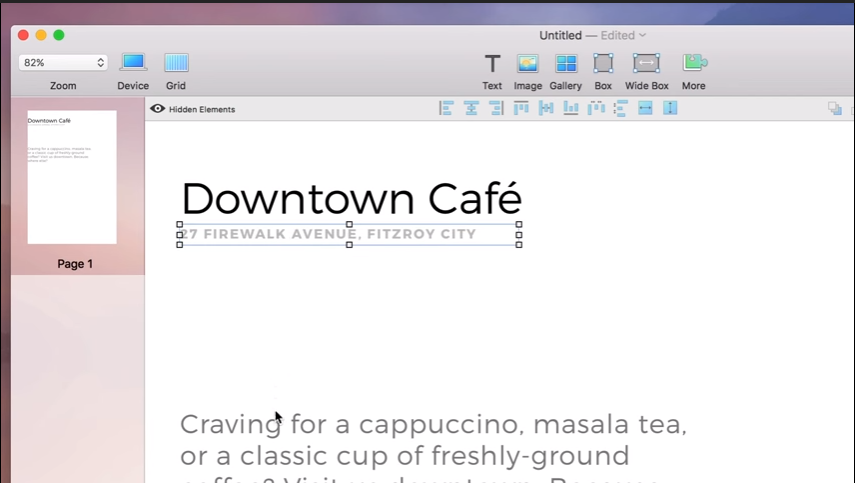The width and height of the screenshot is (855, 483).
Task: Open the Device preview selector
Action: pyautogui.click(x=133, y=63)
